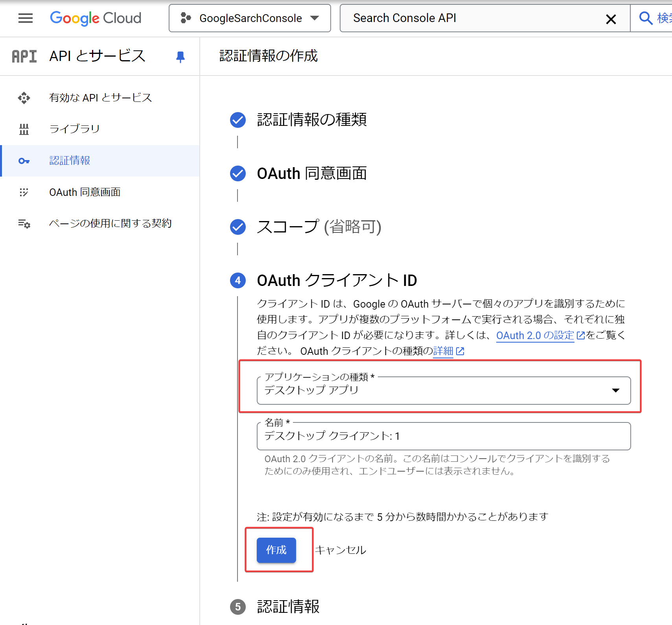Screen dimensions: 672x625
Task: Click the 有効な API diamond icon
Action: point(24,98)
